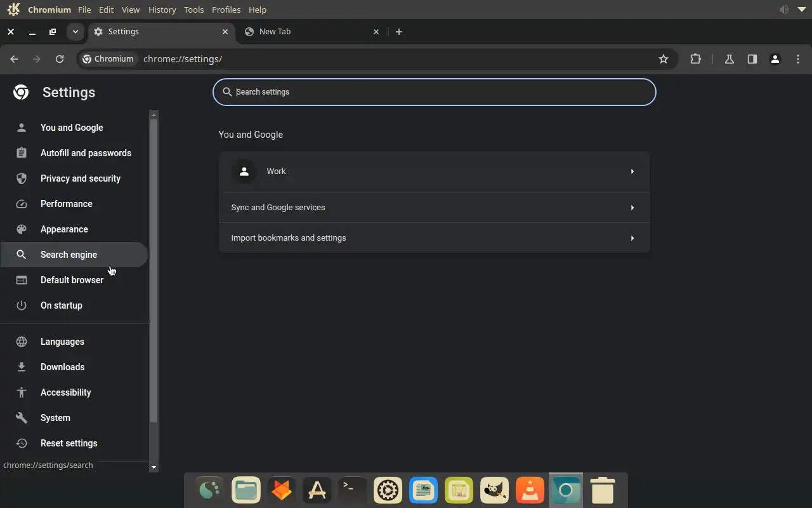The height and width of the screenshot is (508, 812).
Task: Click the Languages globe icon
Action: [x=22, y=342]
